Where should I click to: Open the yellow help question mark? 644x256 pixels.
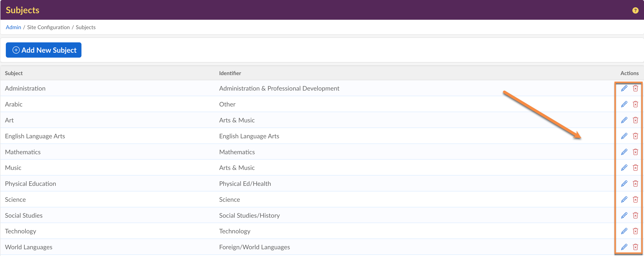point(635,10)
